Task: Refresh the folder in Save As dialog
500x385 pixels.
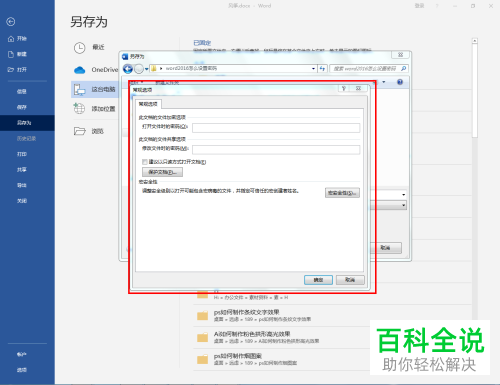Action: tap(322, 68)
